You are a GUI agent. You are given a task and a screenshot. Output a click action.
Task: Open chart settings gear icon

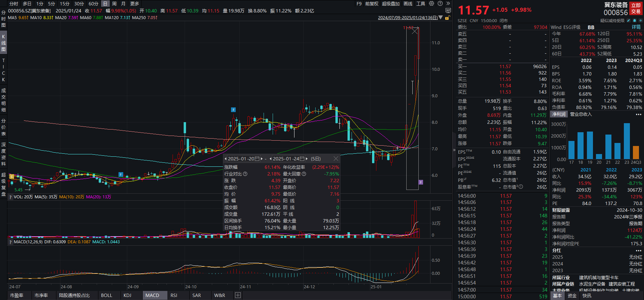pos(431,3)
